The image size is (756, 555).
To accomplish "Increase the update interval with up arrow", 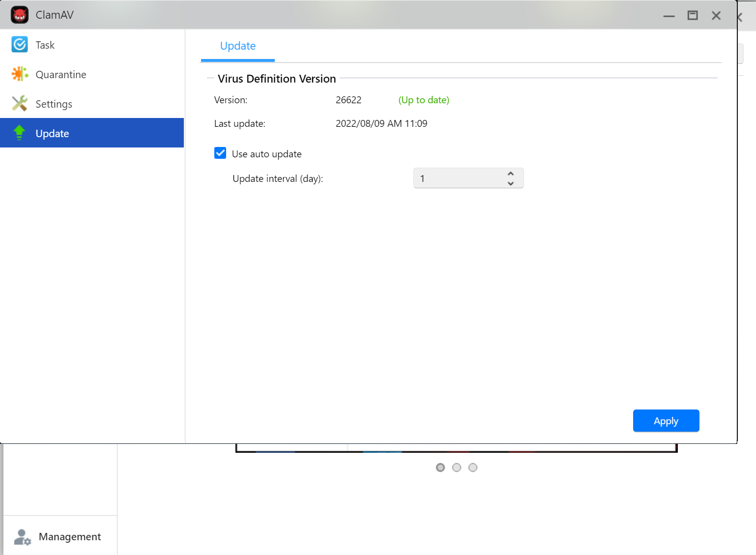I will coord(511,174).
